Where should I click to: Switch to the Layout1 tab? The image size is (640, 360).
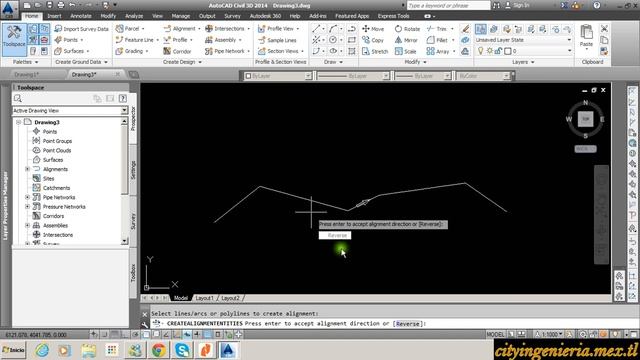coord(204,298)
